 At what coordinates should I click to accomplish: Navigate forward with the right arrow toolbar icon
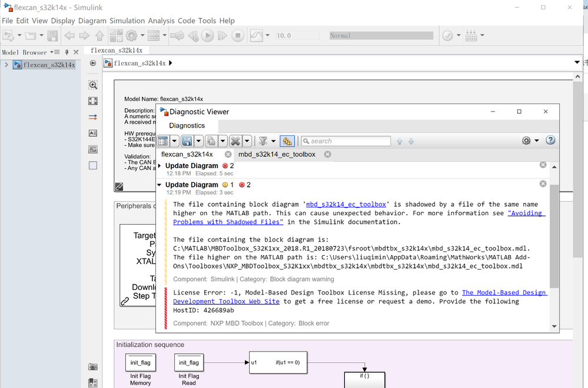[84, 36]
